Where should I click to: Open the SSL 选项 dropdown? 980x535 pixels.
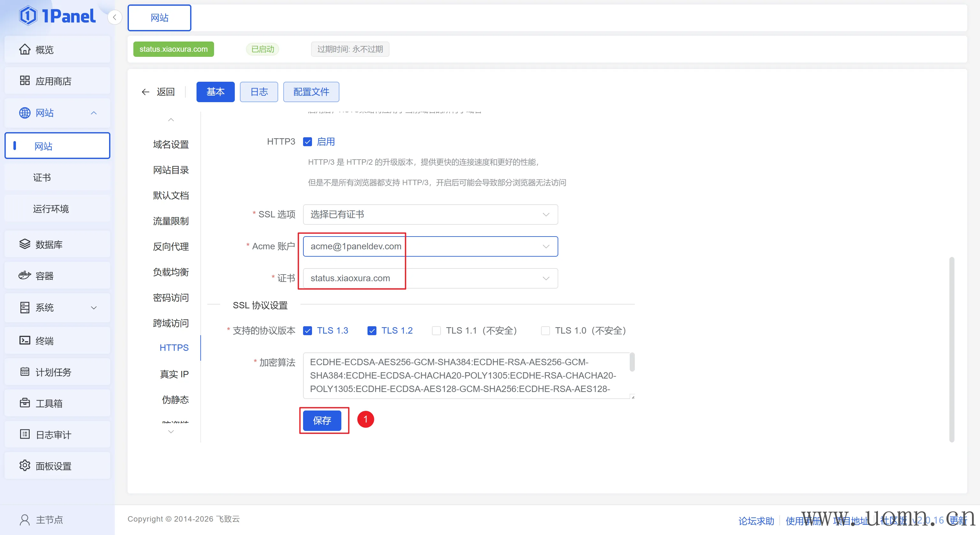click(x=430, y=215)
